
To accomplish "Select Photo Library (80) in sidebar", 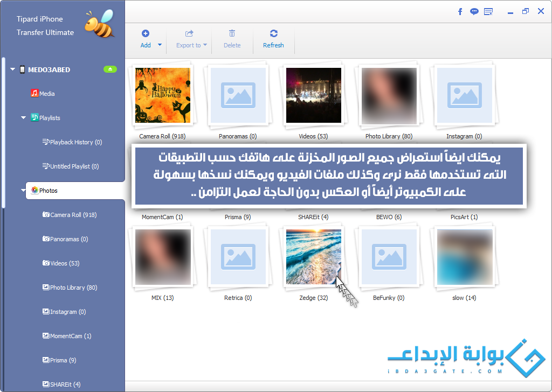I will pyautogui.click(x=73, y=288).
